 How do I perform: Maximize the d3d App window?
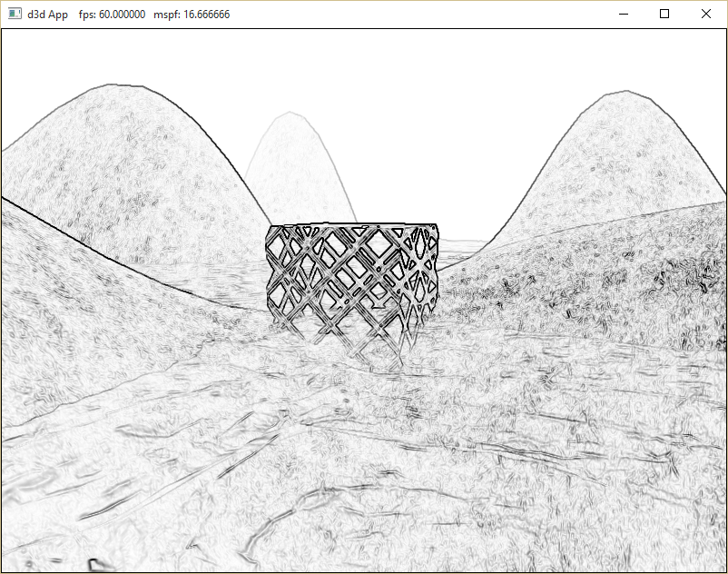point(664,15)
